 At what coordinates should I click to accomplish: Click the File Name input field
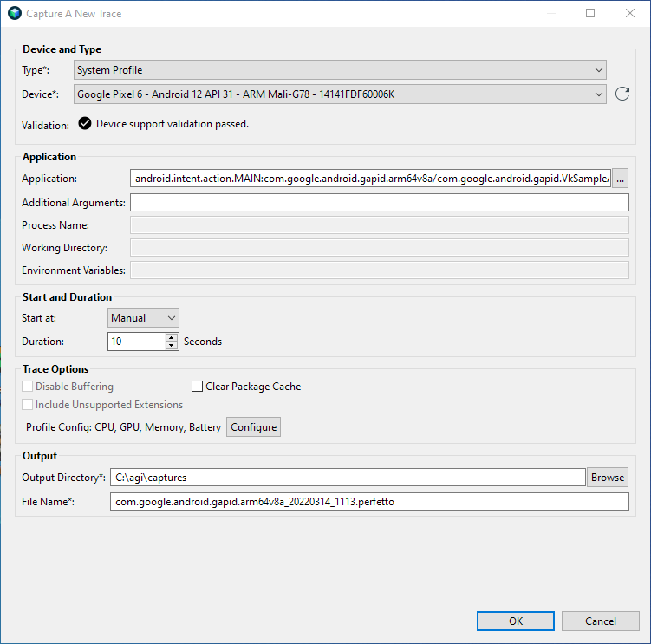[369, 503]
